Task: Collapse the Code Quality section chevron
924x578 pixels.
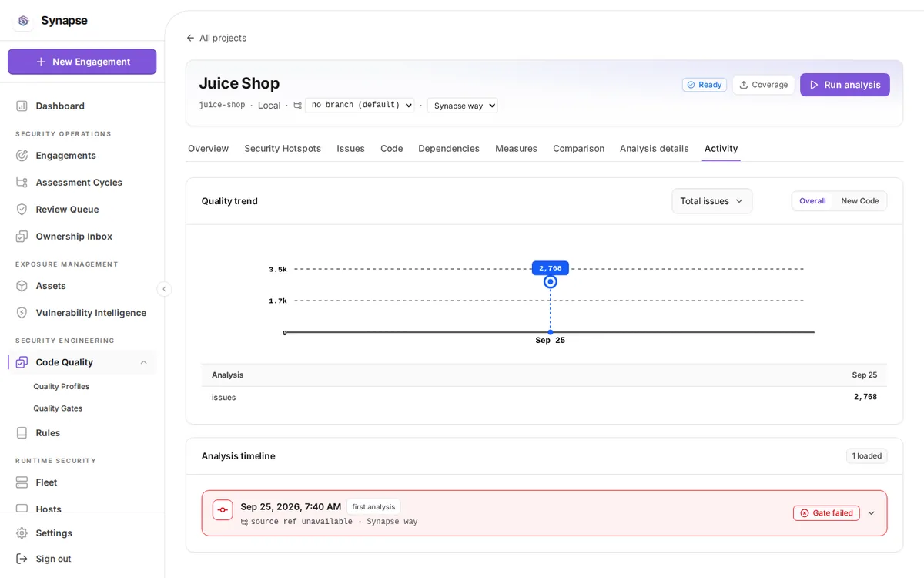Action: pos(143,362)
